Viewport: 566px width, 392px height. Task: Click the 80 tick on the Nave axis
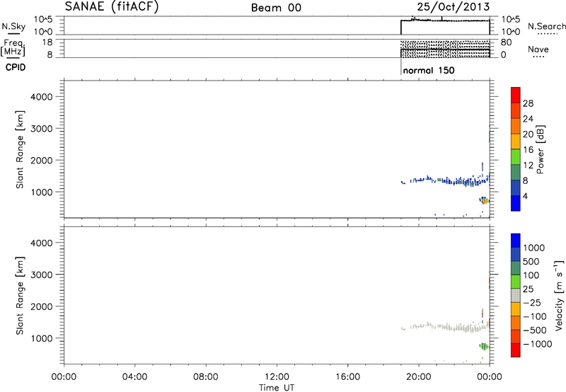(x=506, y=42)
